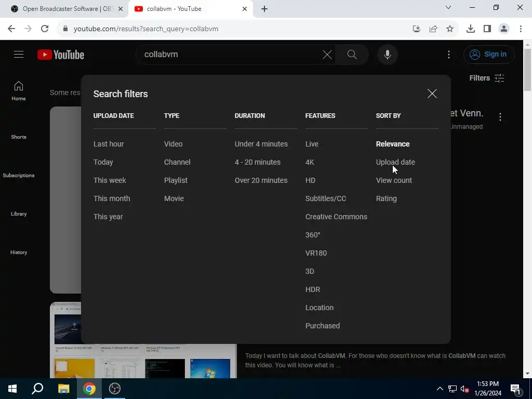Toggle Chrome side panel
The image size is (532, 399).
click(487, 29)
